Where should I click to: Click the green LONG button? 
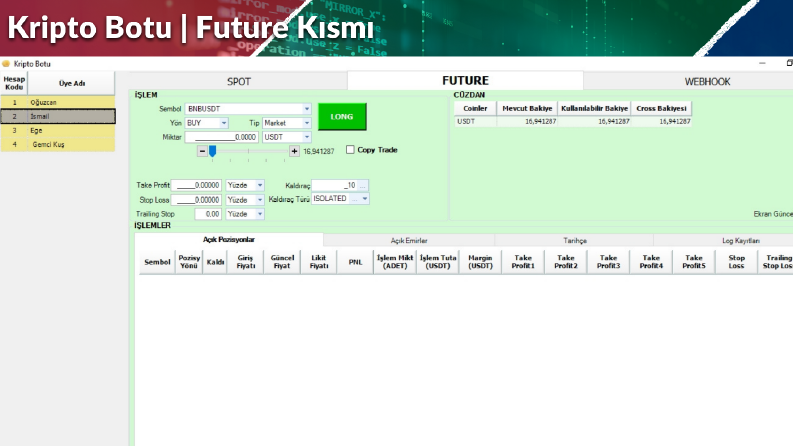(342, 116)
